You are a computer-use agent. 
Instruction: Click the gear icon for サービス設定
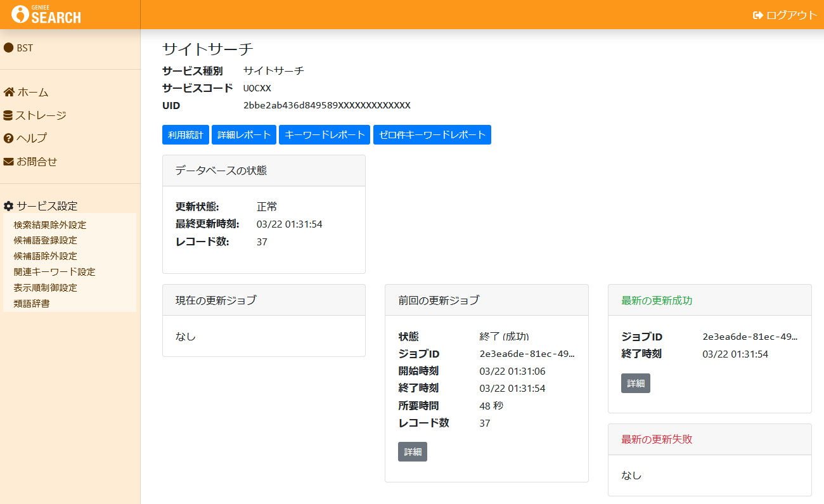coord(9,206)
